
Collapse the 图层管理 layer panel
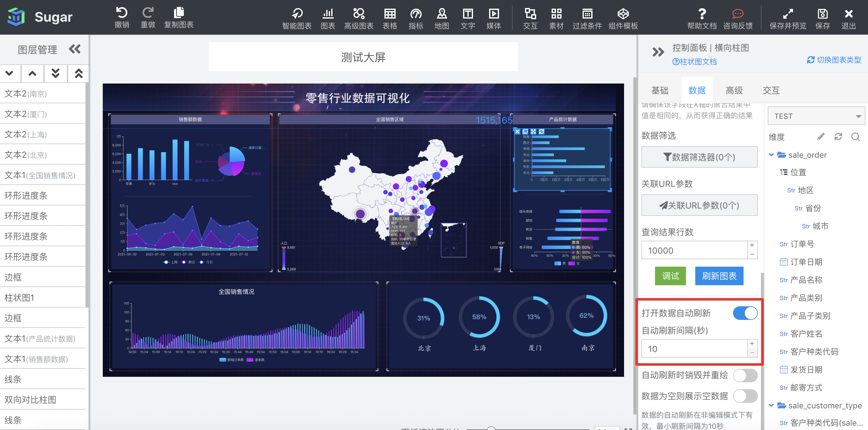coord(75,49)
